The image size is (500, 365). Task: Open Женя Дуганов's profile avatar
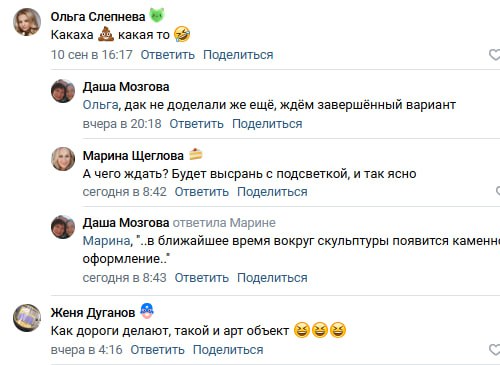click(x=27, y=318)
